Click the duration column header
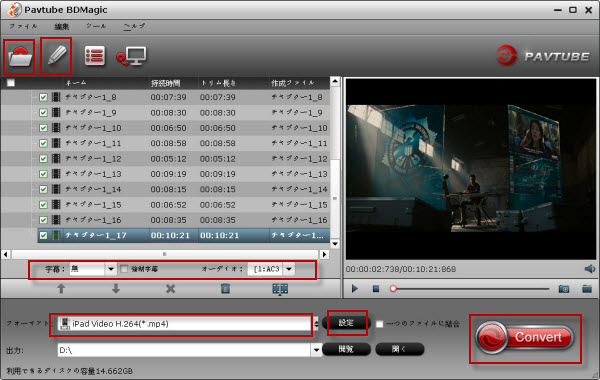The height and width of the screenshot is (380, 600). point(165,83)
